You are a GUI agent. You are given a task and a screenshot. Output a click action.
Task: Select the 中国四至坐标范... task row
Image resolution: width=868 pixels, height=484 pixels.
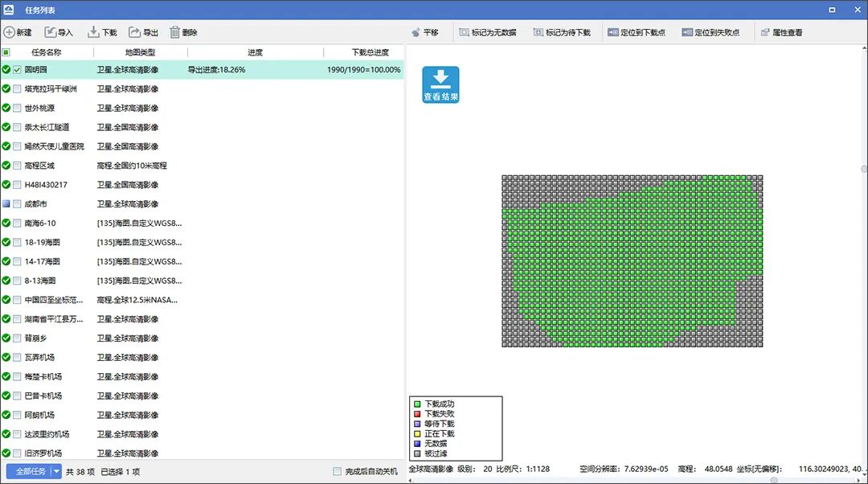click(x=202, y=300)
